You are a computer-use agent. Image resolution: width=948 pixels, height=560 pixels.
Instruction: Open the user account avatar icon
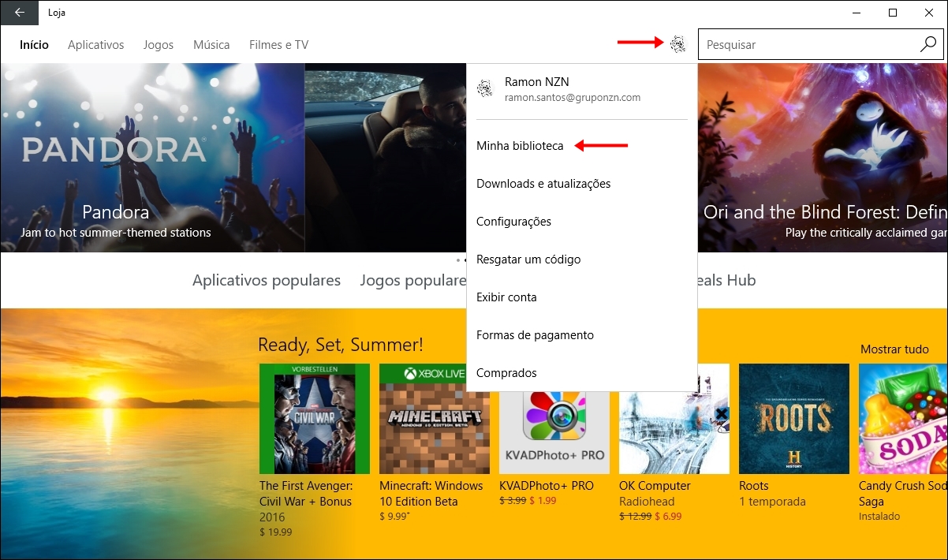pyautogui.click(x=677, y=44)
